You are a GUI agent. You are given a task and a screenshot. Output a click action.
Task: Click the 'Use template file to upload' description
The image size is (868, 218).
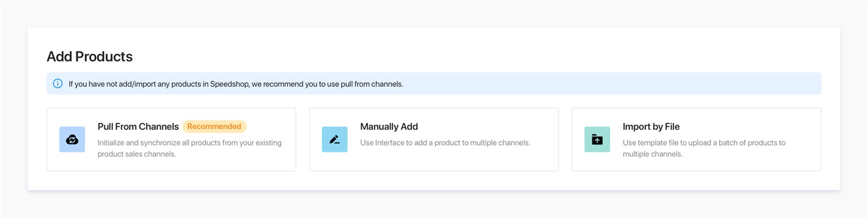(704, 148)
